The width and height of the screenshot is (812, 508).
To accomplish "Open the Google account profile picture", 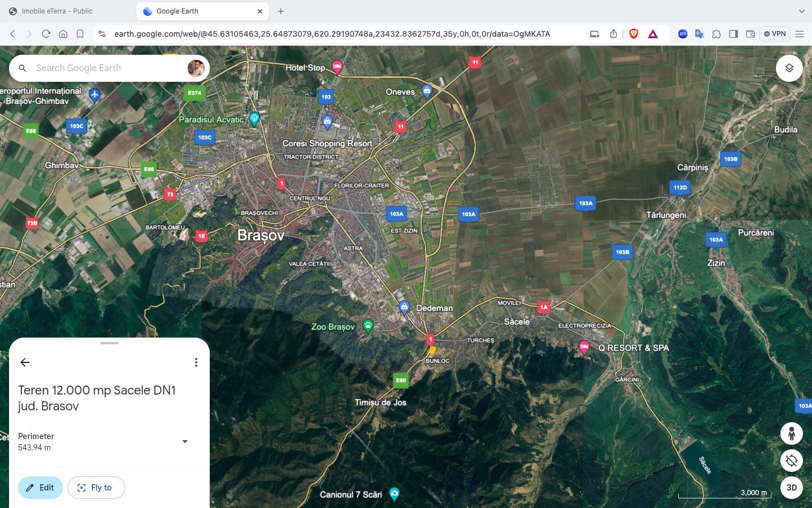I will (x=196, y=68).
